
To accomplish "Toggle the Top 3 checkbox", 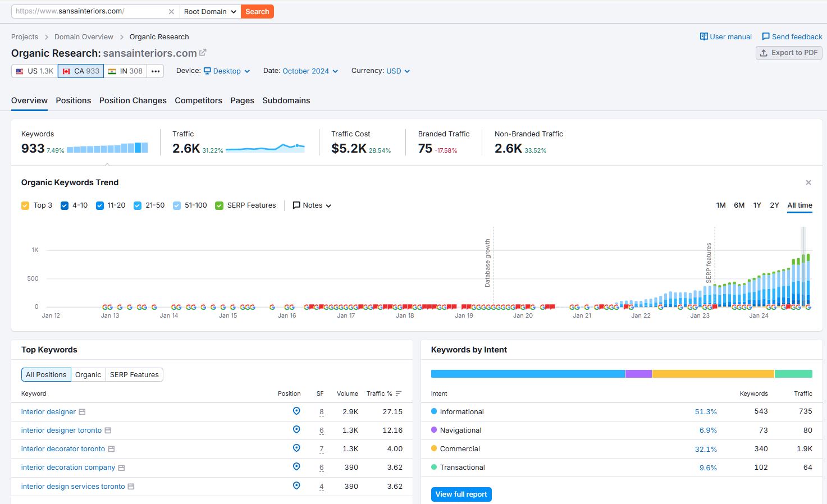I will pyautogui.click(x=25, y=205).
